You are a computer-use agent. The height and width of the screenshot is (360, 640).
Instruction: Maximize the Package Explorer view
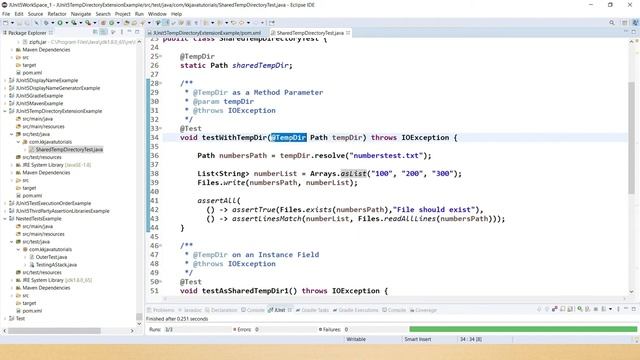(x=138, y=32)
